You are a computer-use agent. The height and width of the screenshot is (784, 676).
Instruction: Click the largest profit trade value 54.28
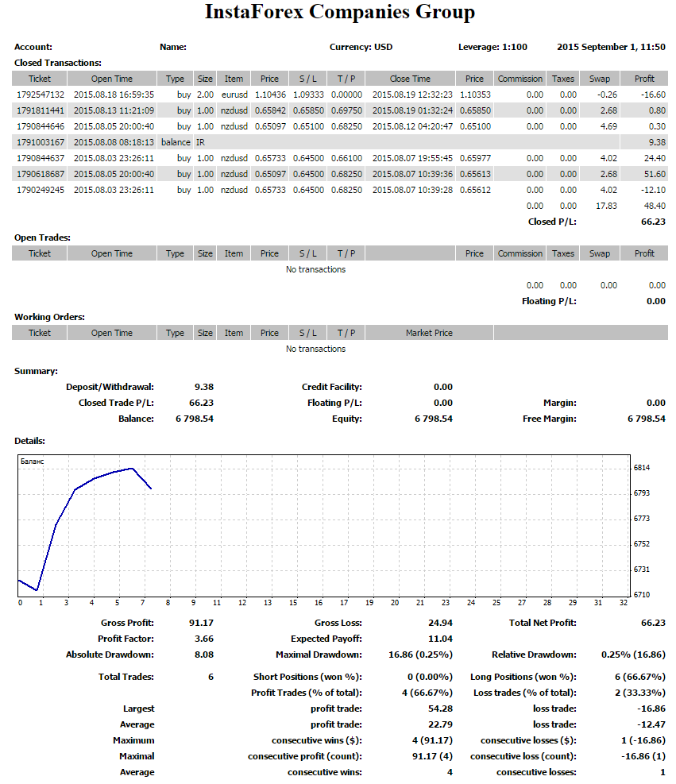pyautogui.click(x=441, y=709)
